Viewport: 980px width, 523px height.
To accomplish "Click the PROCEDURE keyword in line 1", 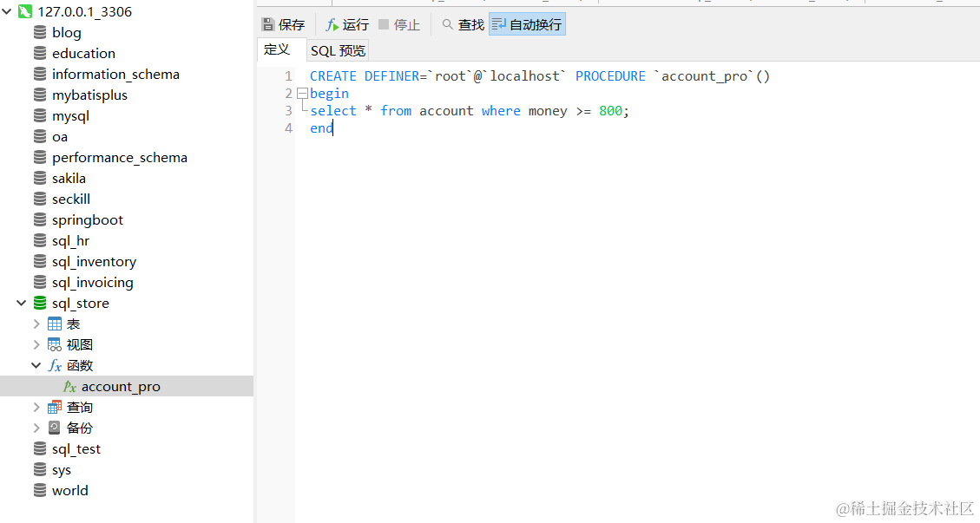I will click(610, 76).
